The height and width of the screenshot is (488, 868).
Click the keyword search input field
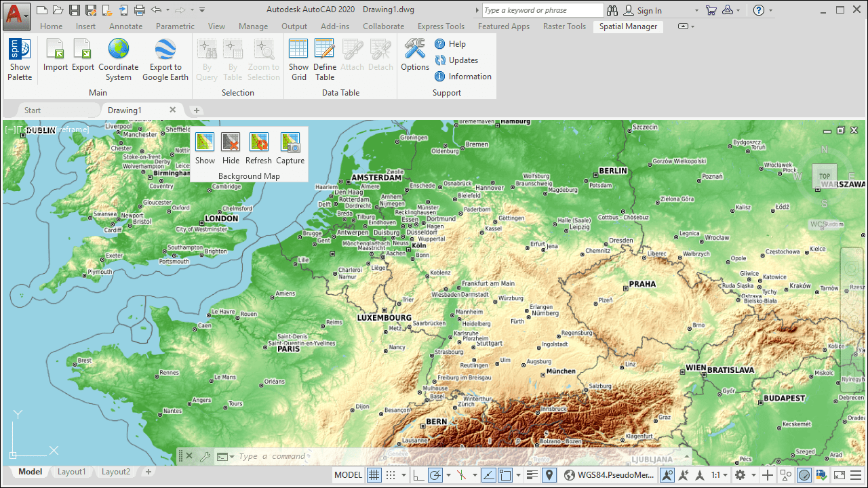542,10
